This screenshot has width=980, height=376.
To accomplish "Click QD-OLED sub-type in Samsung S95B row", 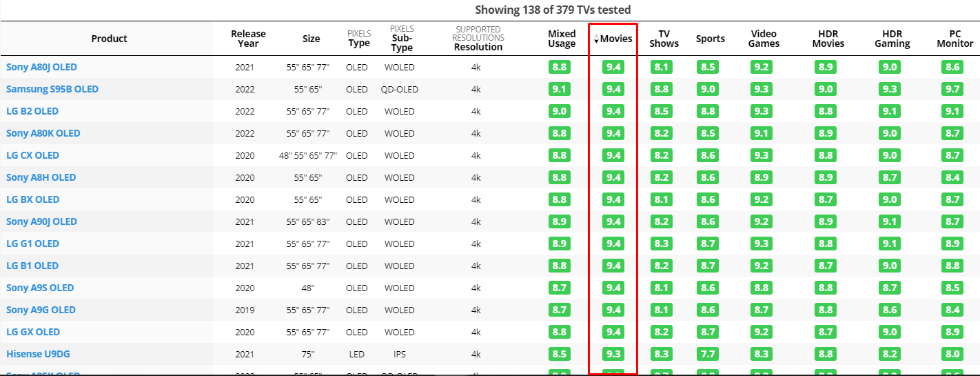I will (399, 89).
